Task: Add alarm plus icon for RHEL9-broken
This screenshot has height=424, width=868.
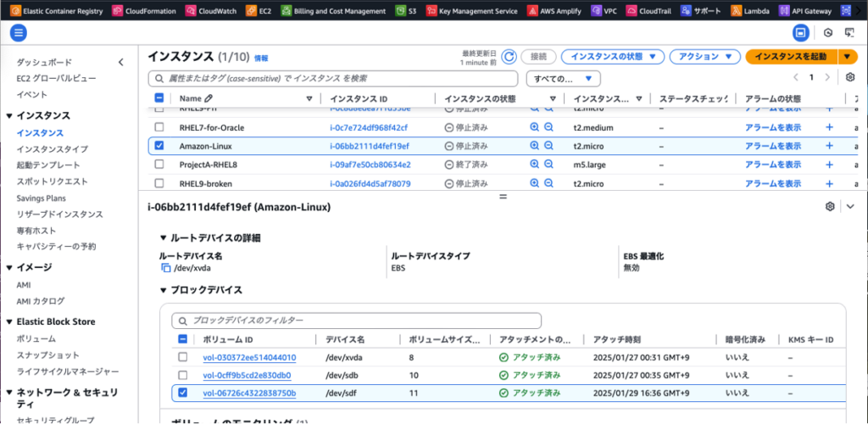Action: pos(829,183)
